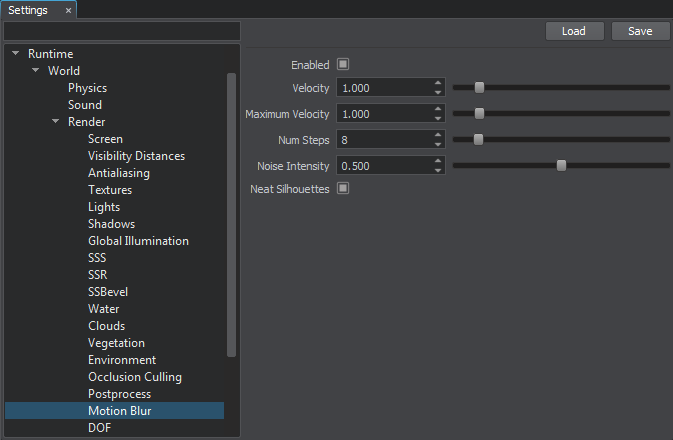Click the settings search field

click(122, 32)
